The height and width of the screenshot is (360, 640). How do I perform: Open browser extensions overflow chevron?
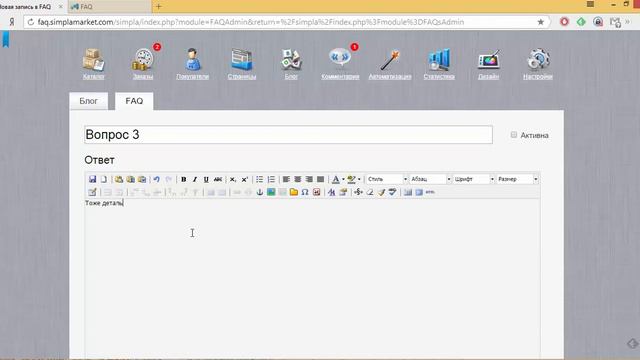coord(628,22)
